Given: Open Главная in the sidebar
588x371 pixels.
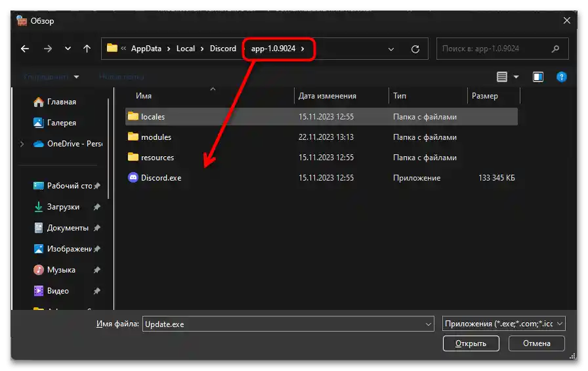Looking at the screenshot, I should pyautogui.click(x=54, y=102).
